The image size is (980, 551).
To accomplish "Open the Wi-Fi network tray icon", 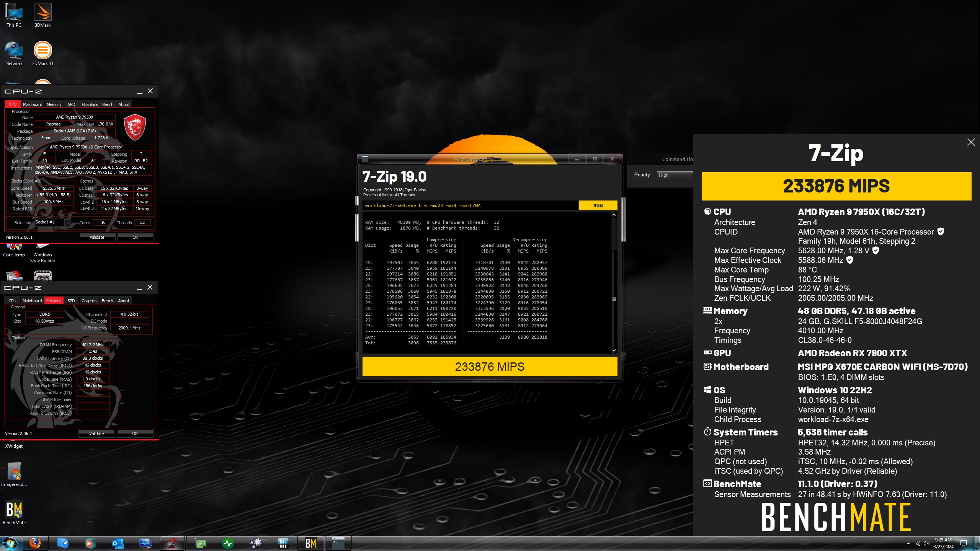I will click(918, 543).
